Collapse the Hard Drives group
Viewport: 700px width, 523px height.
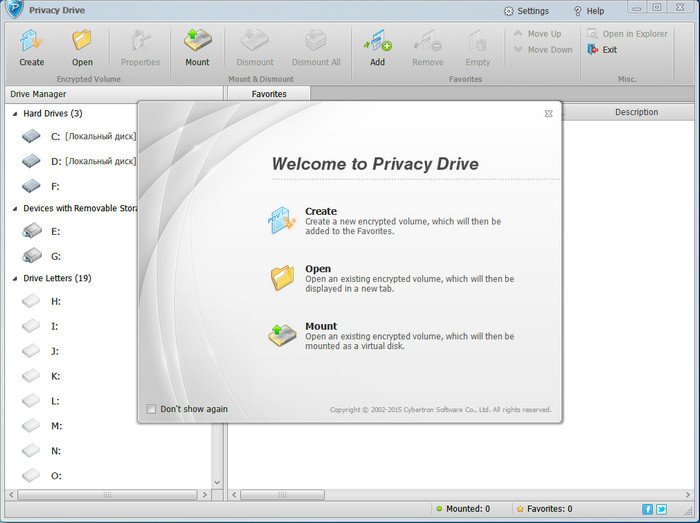click(15, 114)
